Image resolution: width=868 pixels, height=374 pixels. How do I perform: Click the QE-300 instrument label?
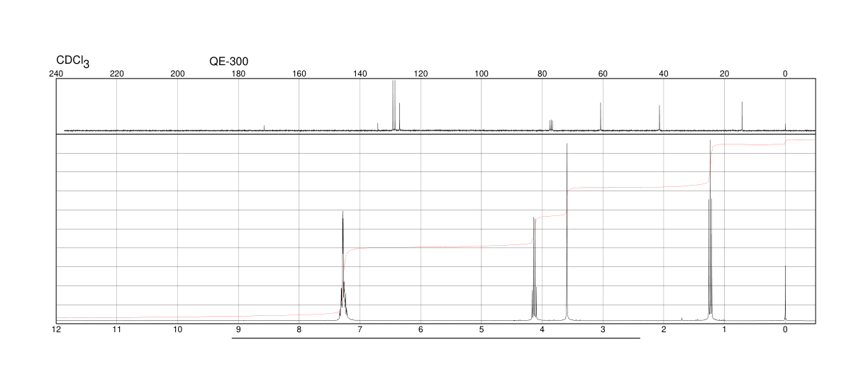coord(229,62)
